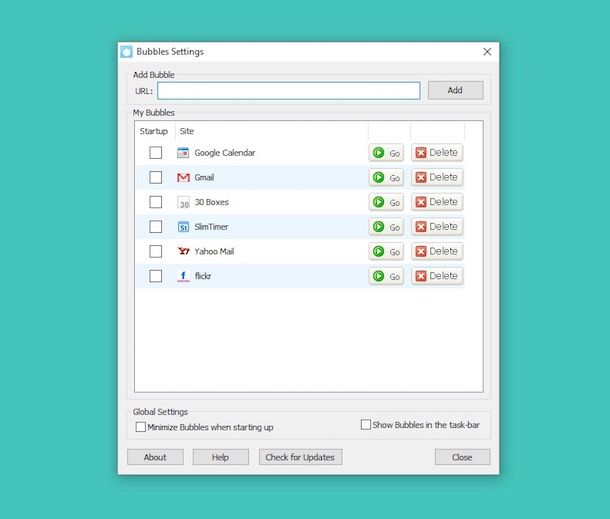Screen dimensions: 610x519
Task: Click the Gmail envelope icon
Action: click(183, 177)
